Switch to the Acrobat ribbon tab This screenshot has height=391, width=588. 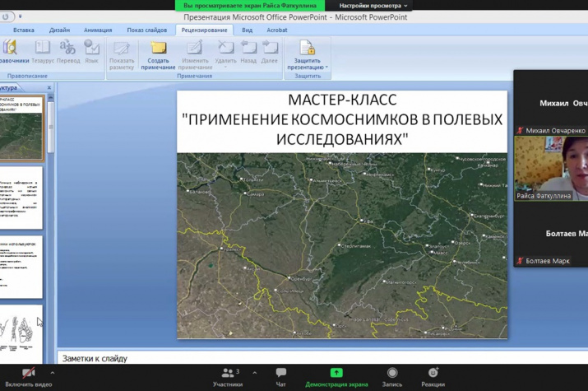coord(277,30)
